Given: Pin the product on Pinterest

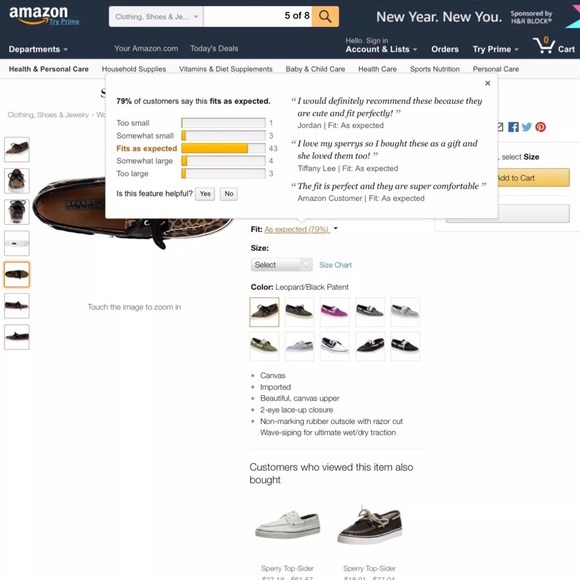Looking at the screenshot, I should pos(540,127).
